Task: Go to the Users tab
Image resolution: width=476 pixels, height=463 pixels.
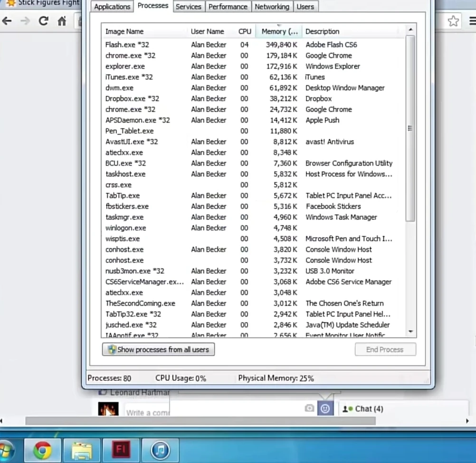Action: (x=305, y=7)
